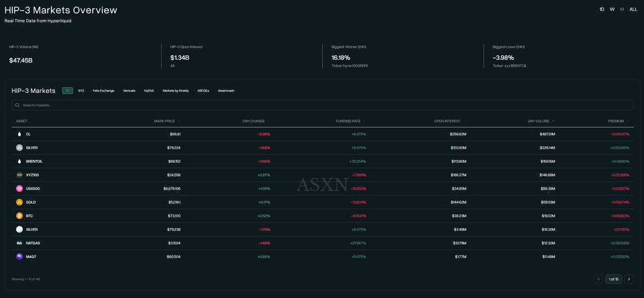644x298 pixels.
Task: Go to next page of markets
Action: pyautogui.click(x=628, y=279)
